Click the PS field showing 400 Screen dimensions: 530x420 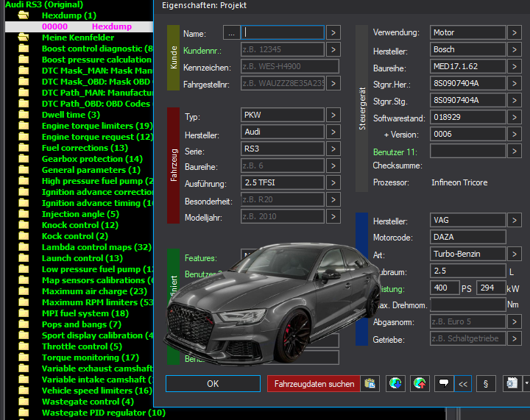pos(445,288)
